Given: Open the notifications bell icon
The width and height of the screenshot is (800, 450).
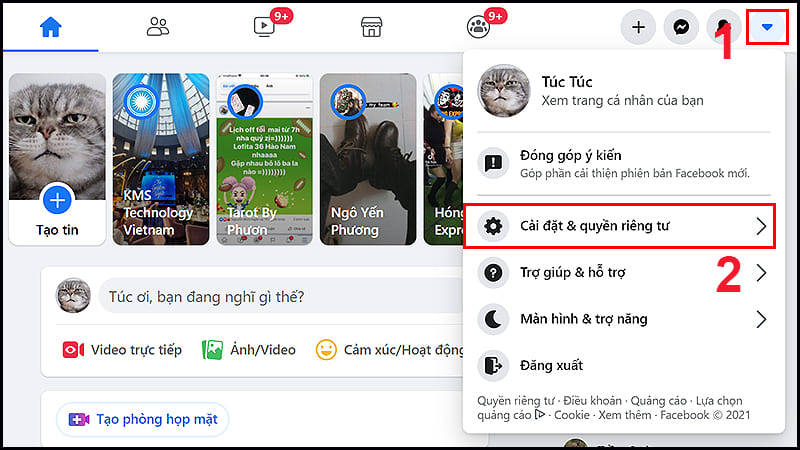Looking at the screenshot, I should coord(724,27).
